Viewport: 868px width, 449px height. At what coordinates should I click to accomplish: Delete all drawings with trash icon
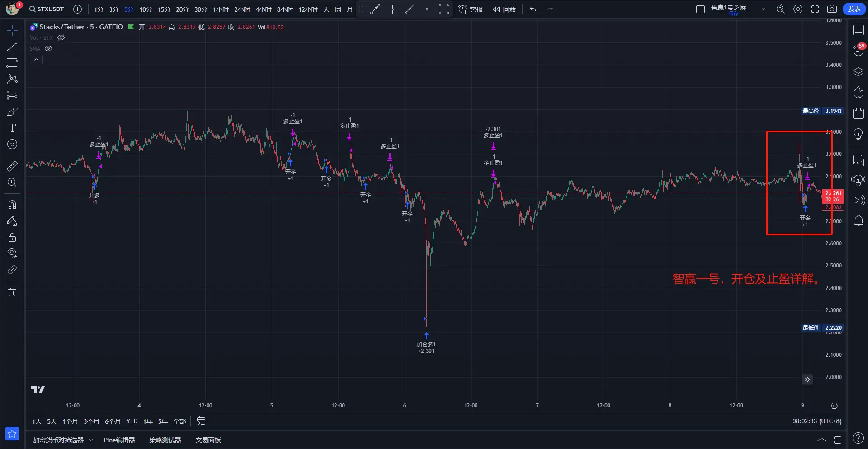point(12,292)
